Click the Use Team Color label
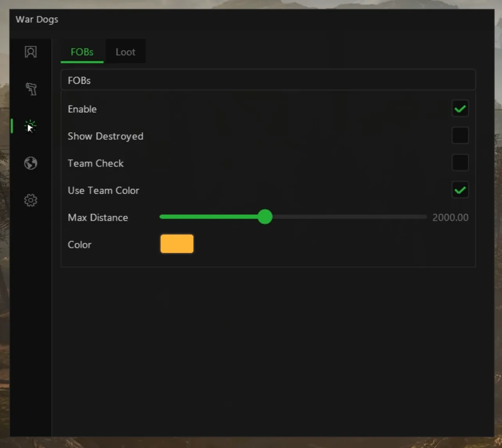 coord(104,191)
